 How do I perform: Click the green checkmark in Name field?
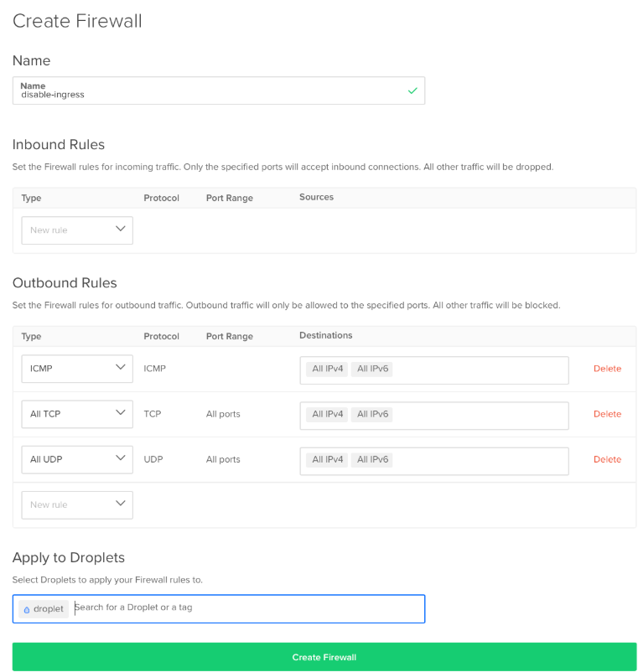(412, 90)
